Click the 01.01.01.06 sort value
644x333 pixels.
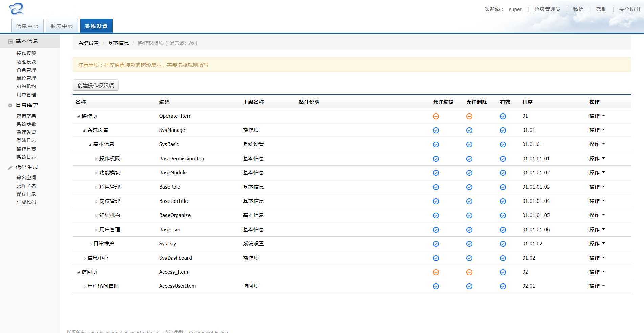[x=536, y=229]
